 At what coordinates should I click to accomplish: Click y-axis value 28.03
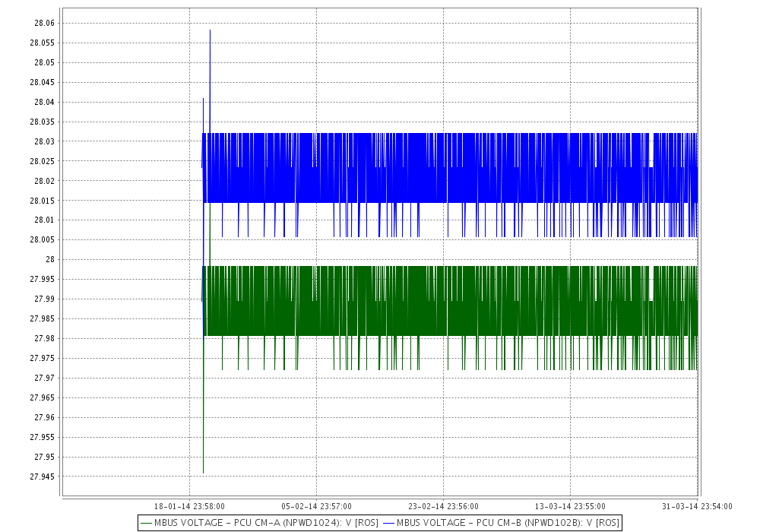pyautogui.click(x=45, y=141)
